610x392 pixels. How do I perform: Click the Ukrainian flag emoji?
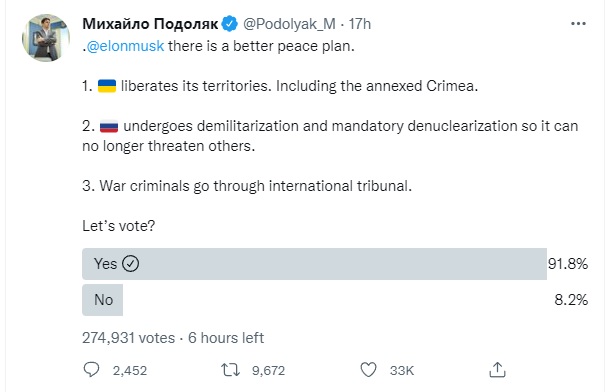[x=107, y=86]
